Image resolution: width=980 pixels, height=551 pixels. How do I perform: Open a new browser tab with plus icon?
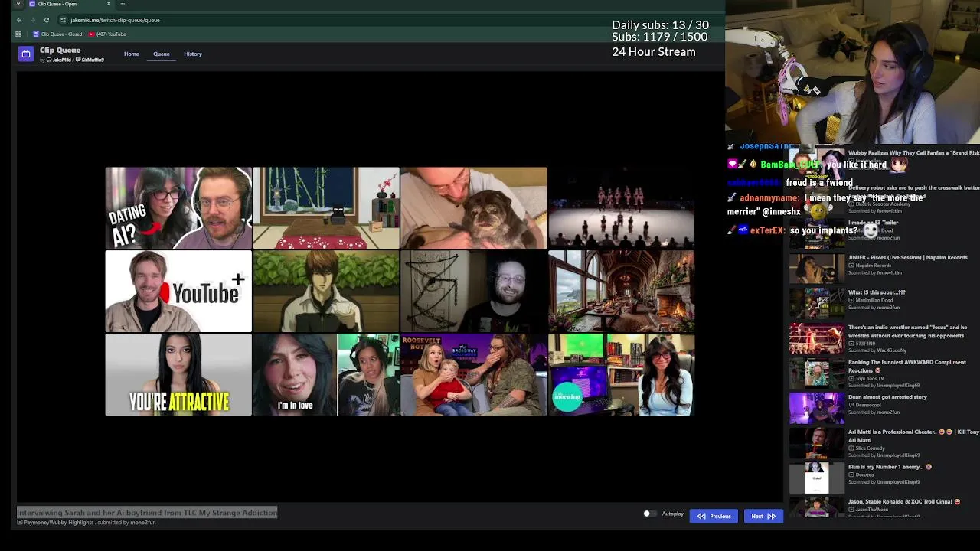(x=122, y=4)
